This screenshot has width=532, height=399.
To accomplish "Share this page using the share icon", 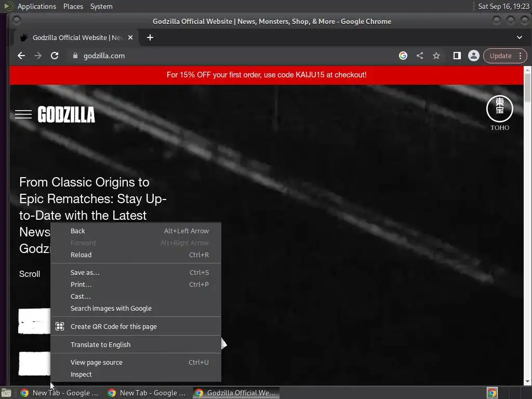I will coord(420,56).
